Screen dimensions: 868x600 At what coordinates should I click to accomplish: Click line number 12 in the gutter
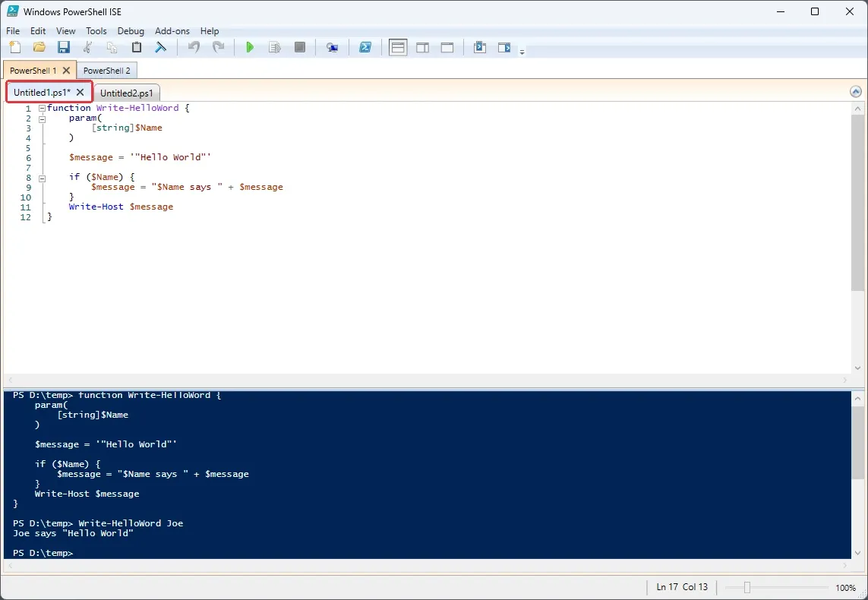(26, 217)
